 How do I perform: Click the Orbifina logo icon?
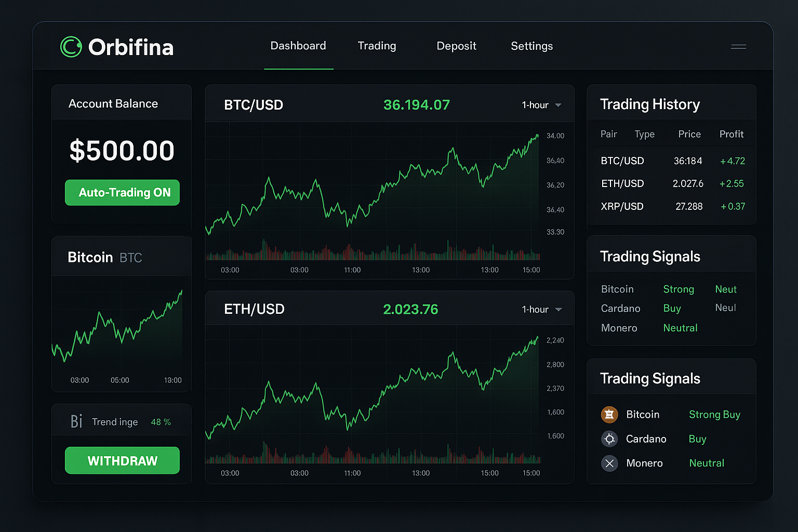[71, 47]
